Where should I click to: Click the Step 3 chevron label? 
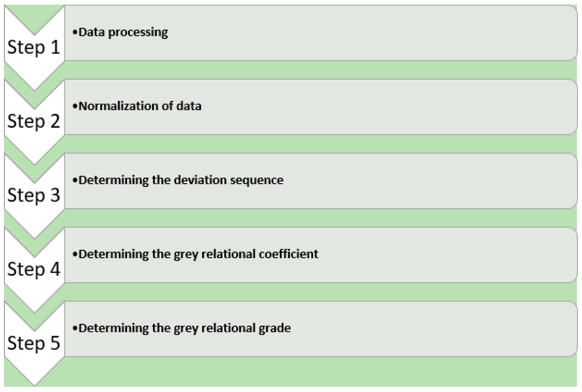34,195
